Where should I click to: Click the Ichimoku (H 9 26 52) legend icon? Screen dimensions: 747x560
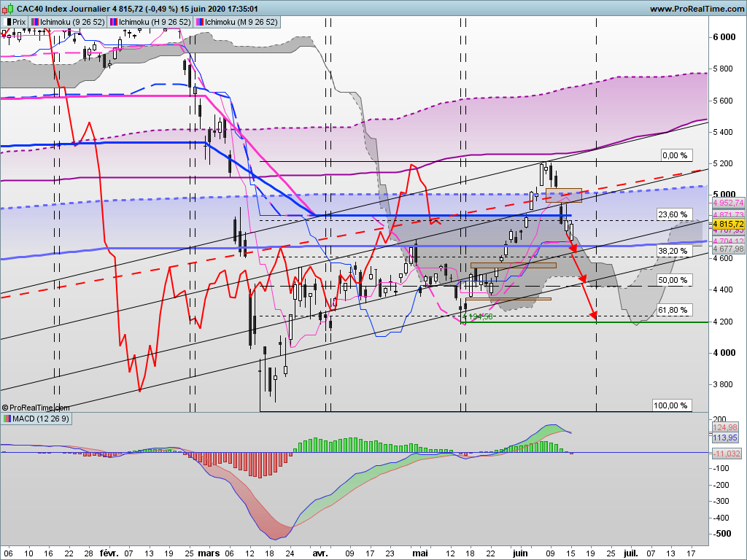(114, 23)
